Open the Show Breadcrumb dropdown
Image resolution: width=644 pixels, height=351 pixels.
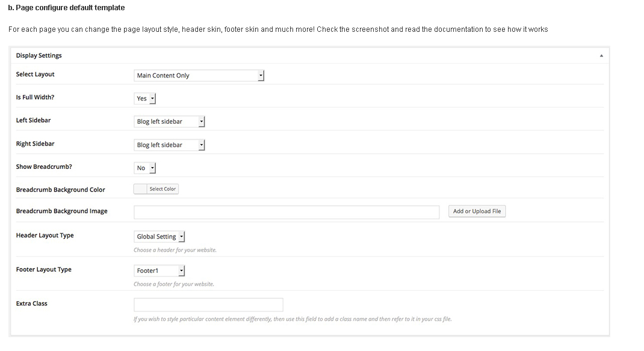[145, 168]
